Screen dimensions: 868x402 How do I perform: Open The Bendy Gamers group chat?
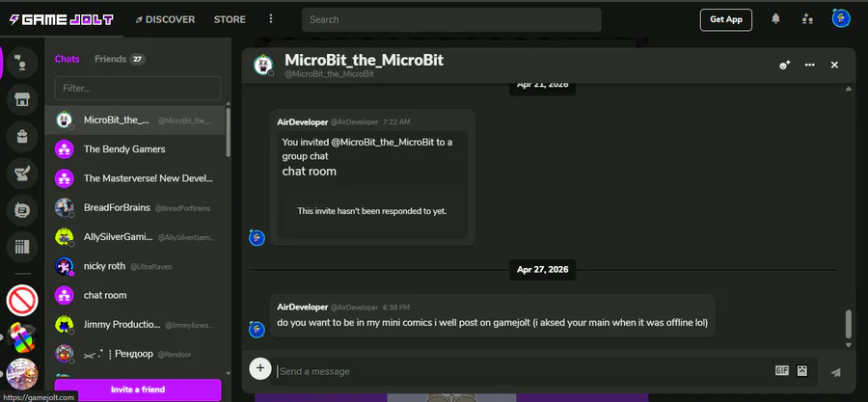pos(135,148)
